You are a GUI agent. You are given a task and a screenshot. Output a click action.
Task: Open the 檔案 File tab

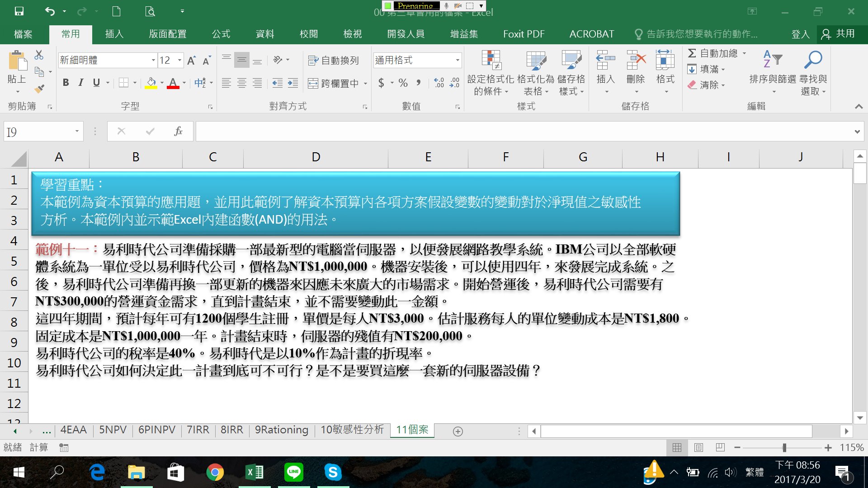click(x=23, y=34)
